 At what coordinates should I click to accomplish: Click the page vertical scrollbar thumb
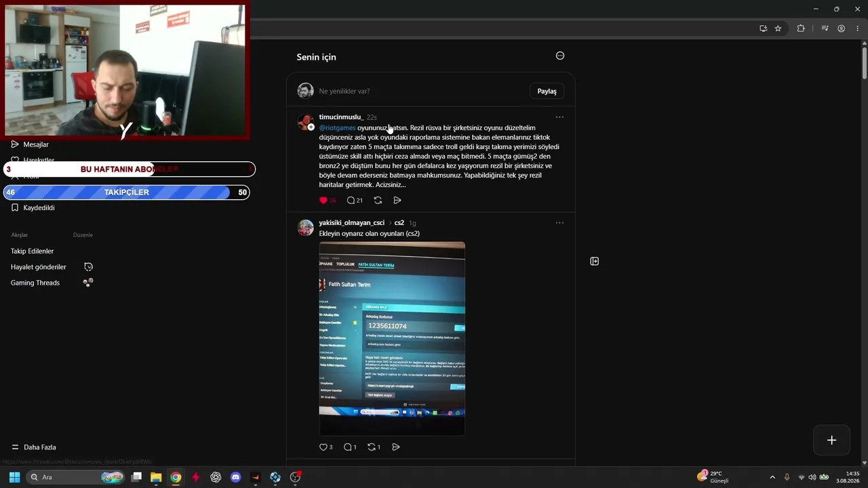865,63
